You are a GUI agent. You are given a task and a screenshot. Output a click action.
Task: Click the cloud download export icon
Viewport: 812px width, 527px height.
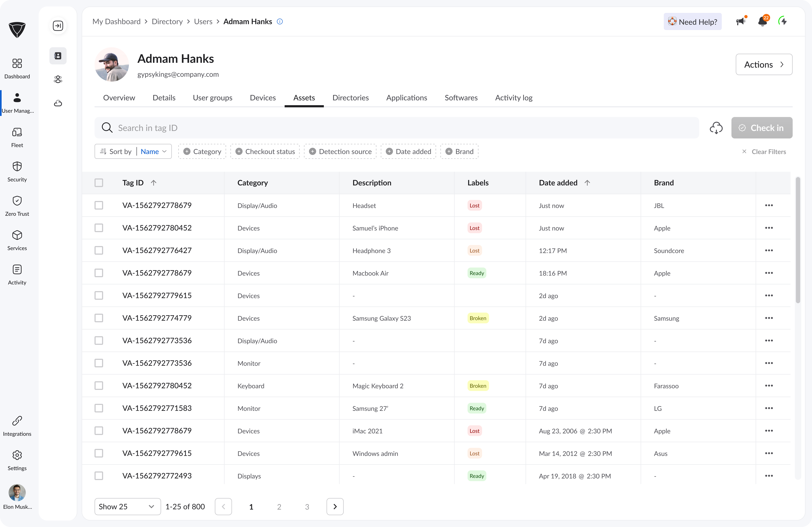coord(716,128)
